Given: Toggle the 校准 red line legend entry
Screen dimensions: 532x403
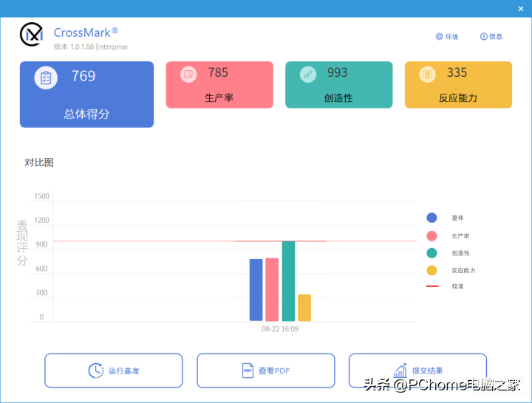Looking at the screenshot, I should point(432,286).
